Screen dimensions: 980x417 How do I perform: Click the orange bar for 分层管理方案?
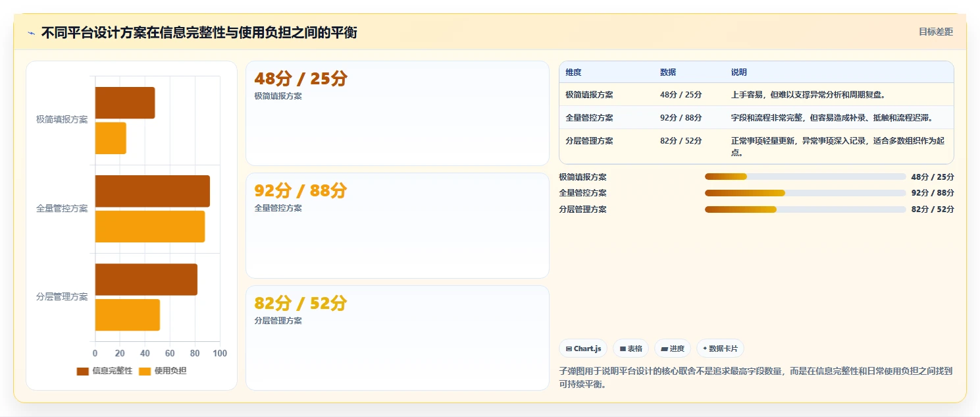point(128,315)
